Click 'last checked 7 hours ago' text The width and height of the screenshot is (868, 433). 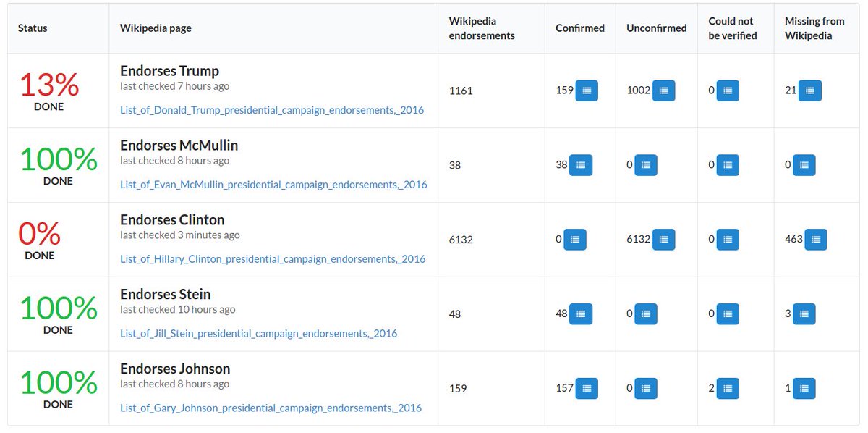[x=174, y=86]
